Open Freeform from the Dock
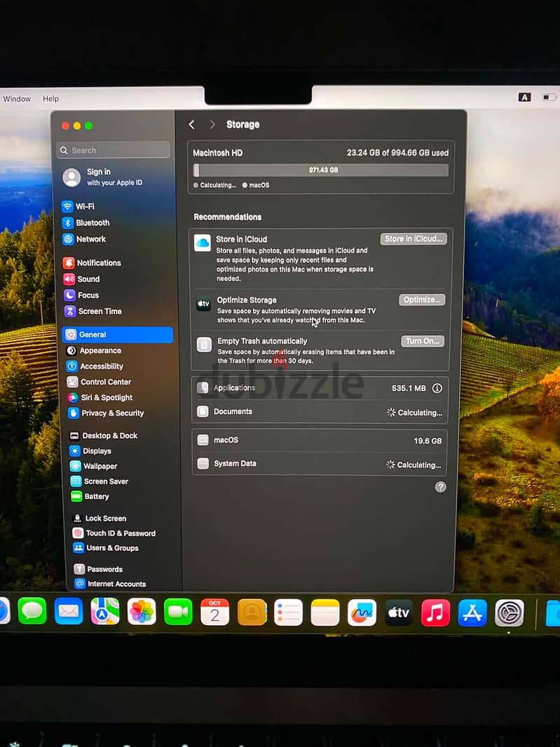This screenshot has width=560, height=747. click(x=362, y=612)
